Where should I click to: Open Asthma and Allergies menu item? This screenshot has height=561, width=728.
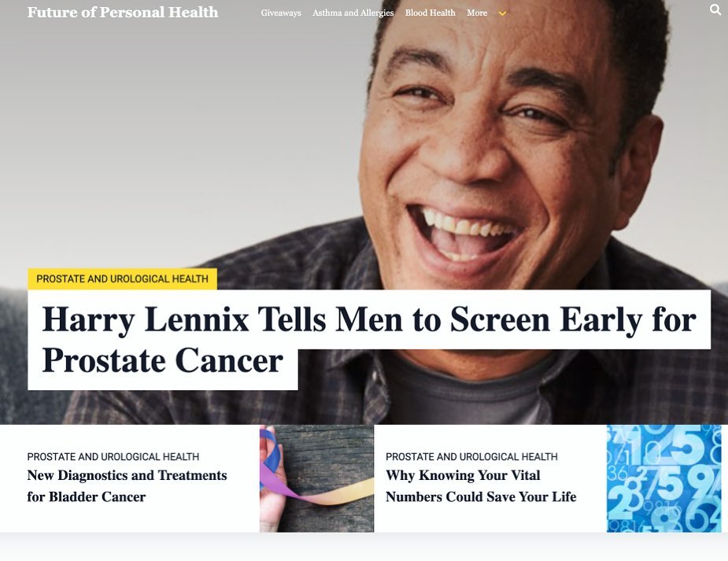click(x=353, y=13)
